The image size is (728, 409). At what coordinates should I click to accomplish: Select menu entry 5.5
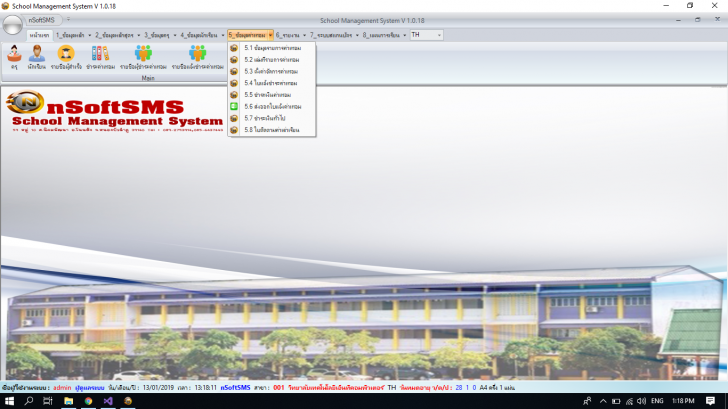tap(272, 95)
